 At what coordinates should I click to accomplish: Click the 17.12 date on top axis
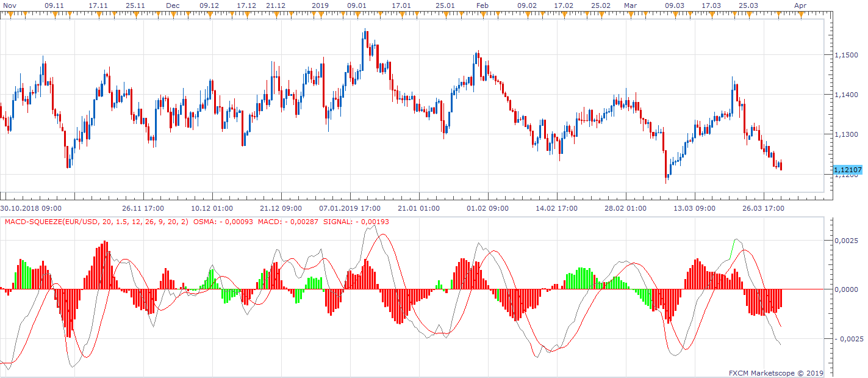tap(246, 5)
